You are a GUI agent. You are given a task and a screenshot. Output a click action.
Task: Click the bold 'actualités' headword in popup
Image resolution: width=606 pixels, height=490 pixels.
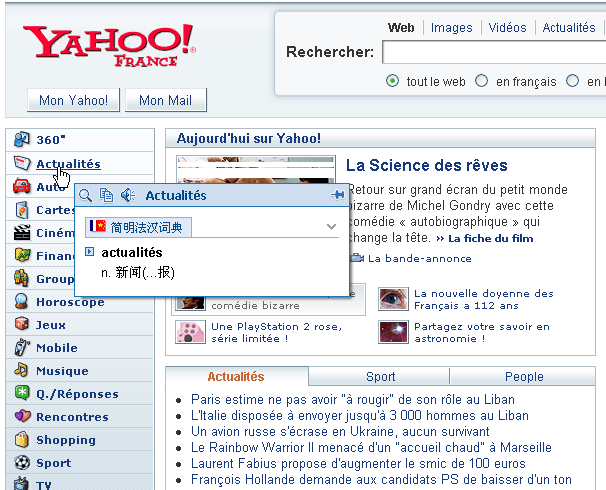pyautogui.click(x=132, y=252)
